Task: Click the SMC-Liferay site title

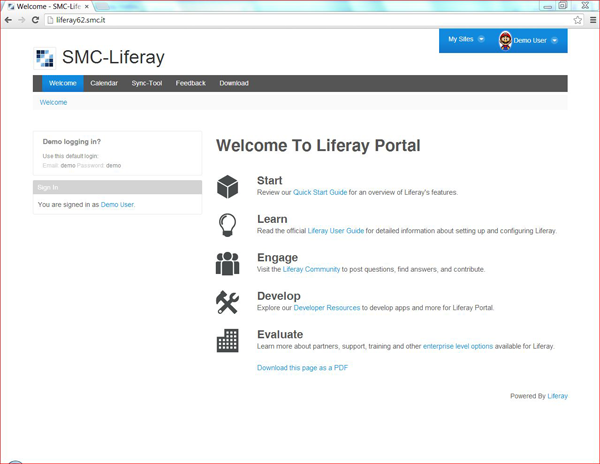Action: point(113,57)
